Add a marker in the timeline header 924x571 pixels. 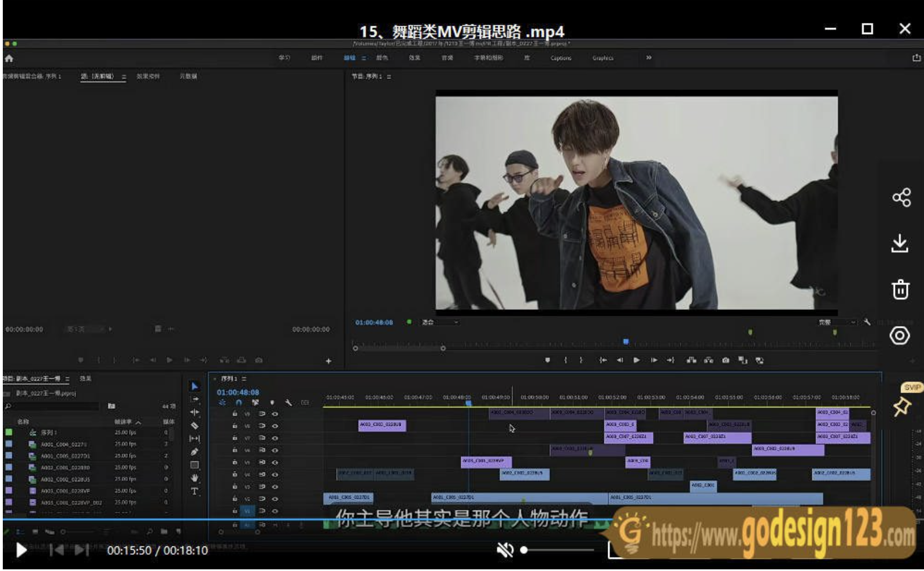(272, 403)
